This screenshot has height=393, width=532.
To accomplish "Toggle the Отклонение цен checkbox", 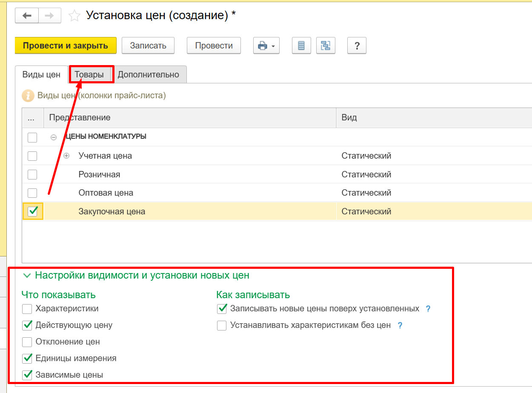I will click(27, 342).
